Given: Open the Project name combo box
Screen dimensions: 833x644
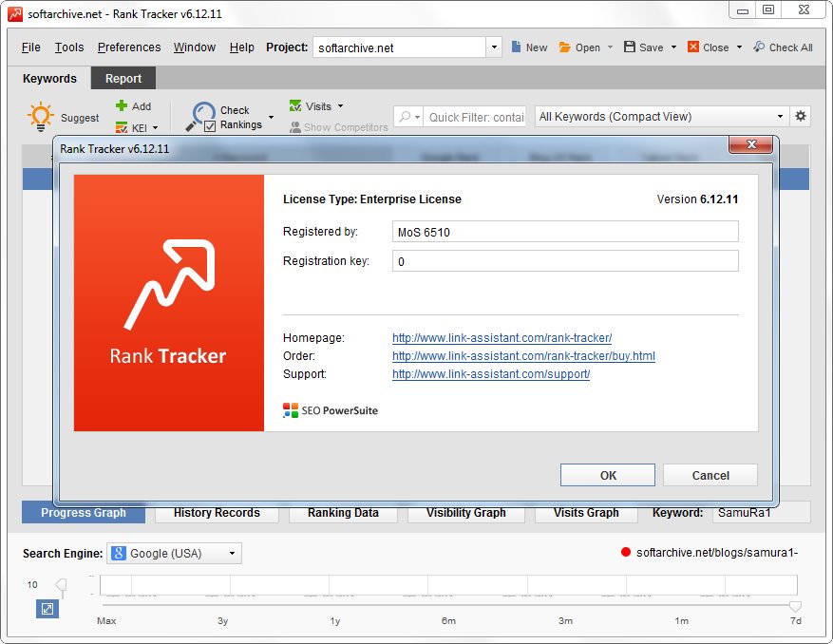Looking at the screenshot, I should [x=407, y=47].
